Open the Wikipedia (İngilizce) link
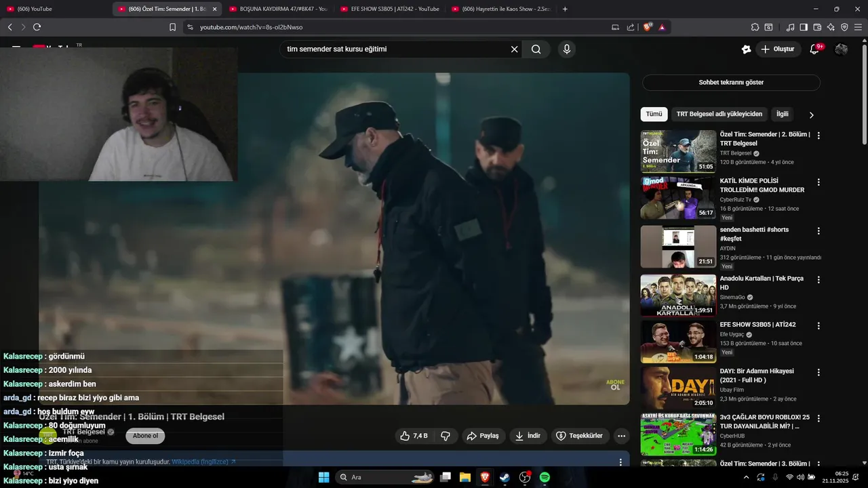The height and width of the screenshot is (488, 868). click(x=203, y=462)
